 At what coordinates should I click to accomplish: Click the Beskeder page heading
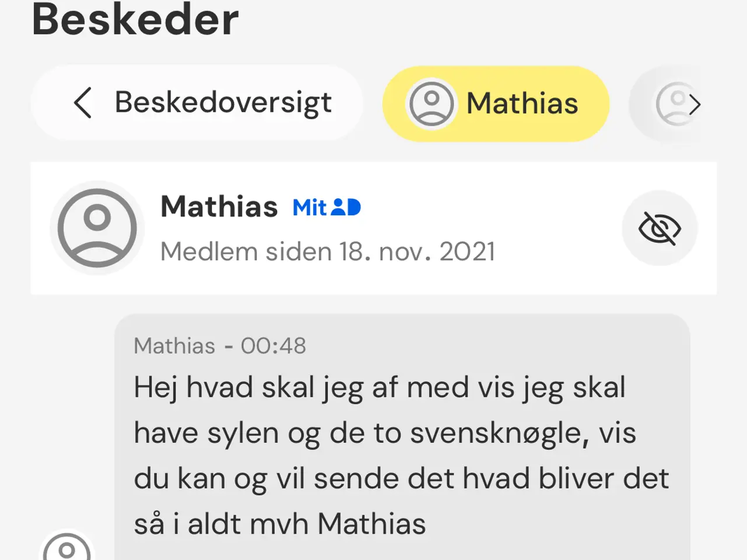135,20
